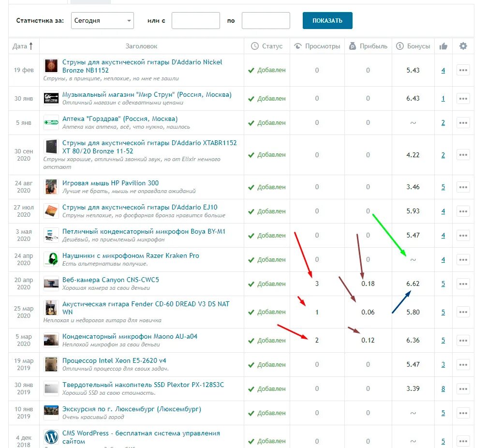
Task: Open the more-actions menu for Аптека Горздрав row
Action: (x=463, y=123)
